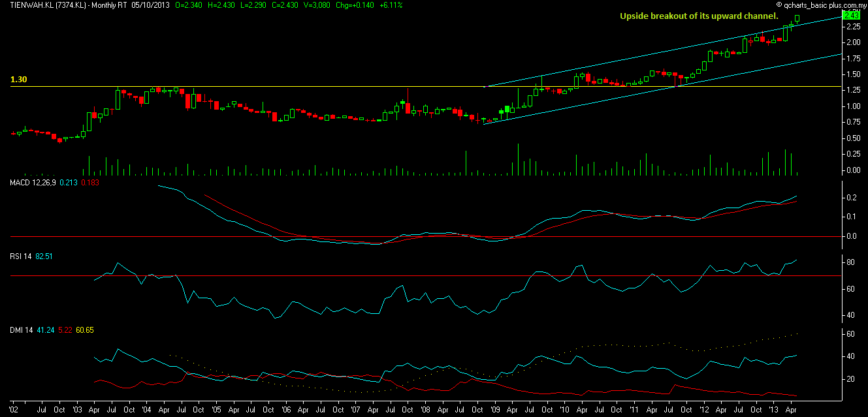Click the DMI value 41.24
868x417 pixels.
click(x=46, y=330)
